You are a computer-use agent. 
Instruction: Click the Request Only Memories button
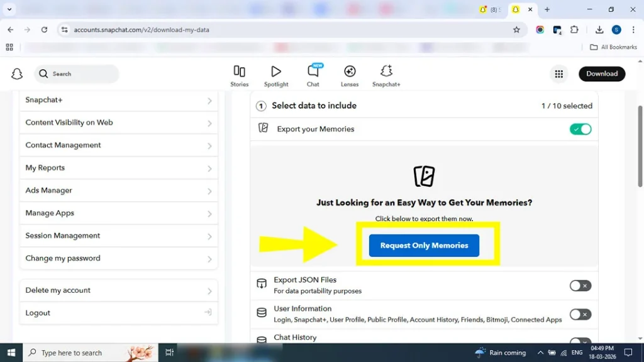[423, 245]
